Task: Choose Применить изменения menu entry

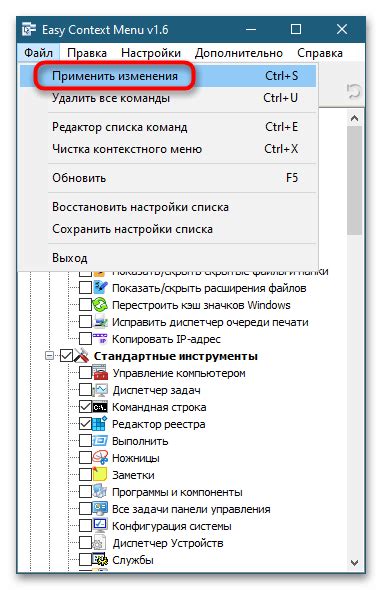Action: (168, 76)
